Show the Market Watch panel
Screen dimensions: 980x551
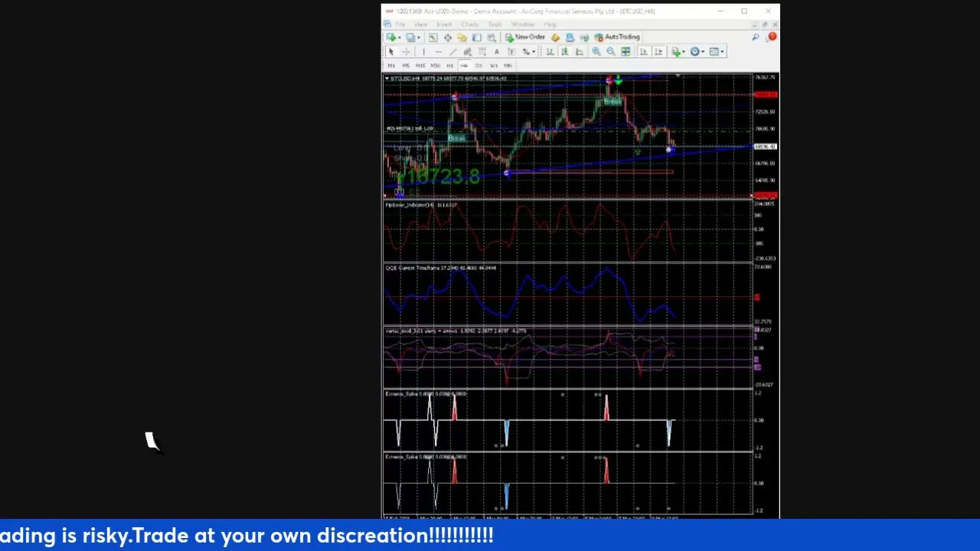coord(433,37)
